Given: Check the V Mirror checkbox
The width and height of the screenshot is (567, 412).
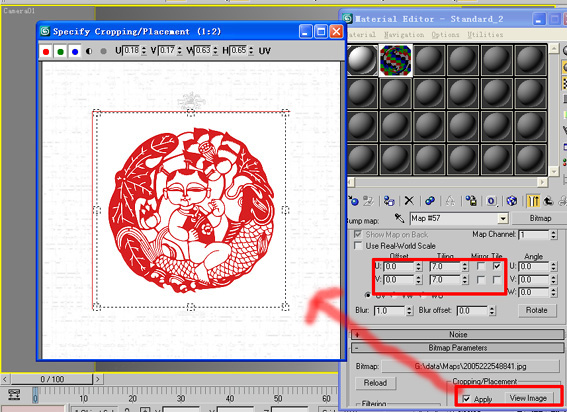Looking at the screenshot, I should 481,280.
